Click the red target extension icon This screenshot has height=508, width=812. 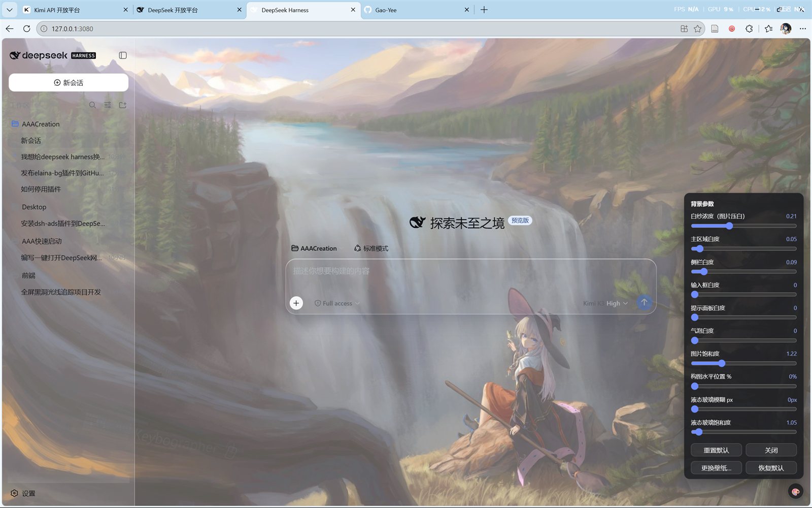[x=732, y=29]
